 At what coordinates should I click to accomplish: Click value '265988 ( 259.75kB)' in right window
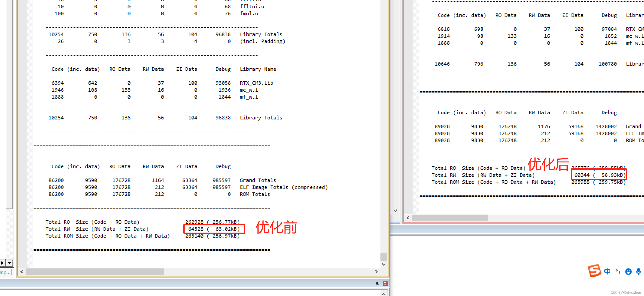[x=598, y=182]
